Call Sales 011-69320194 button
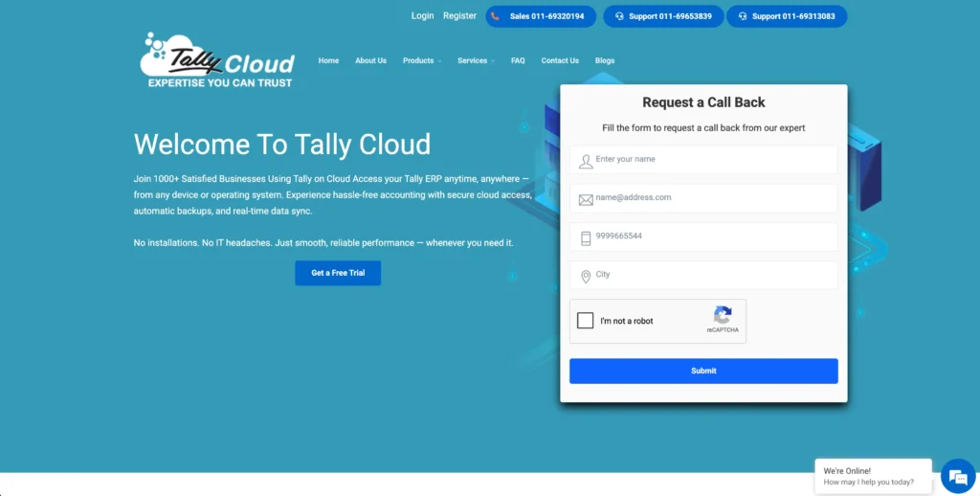The image size is (980, 496). point(541,16)
